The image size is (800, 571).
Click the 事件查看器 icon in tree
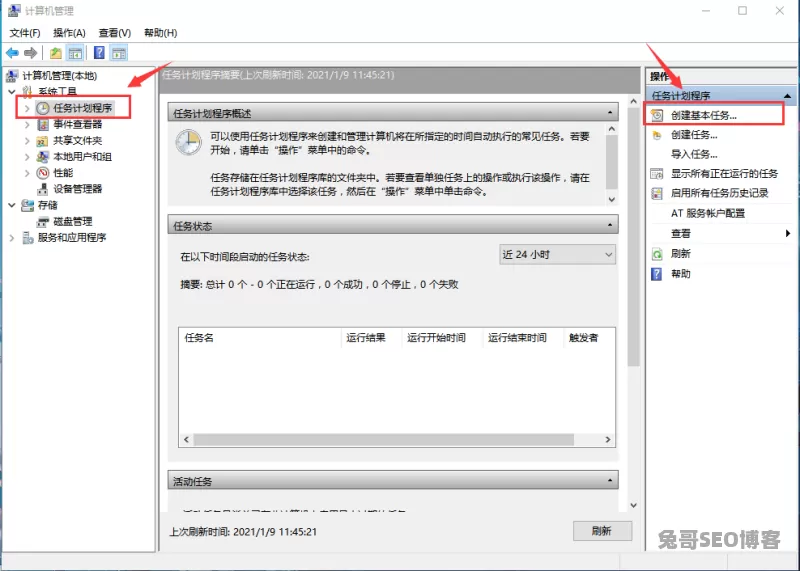pos(43,125)
